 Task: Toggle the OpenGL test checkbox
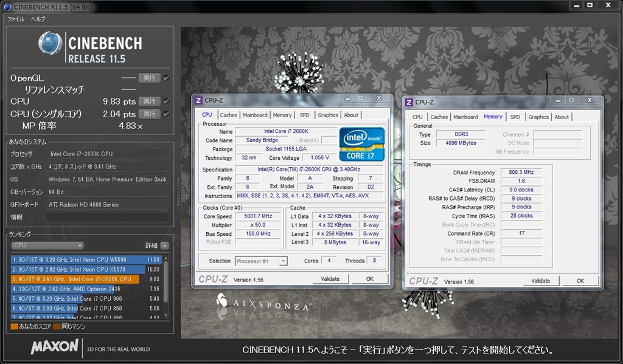[x=167, y=78]
